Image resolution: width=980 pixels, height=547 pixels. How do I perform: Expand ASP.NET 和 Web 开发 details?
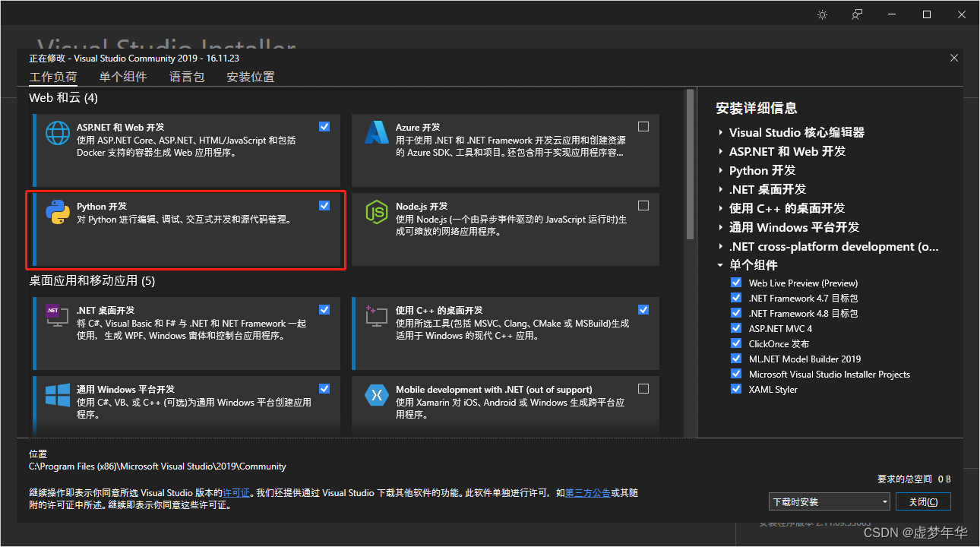720,151
